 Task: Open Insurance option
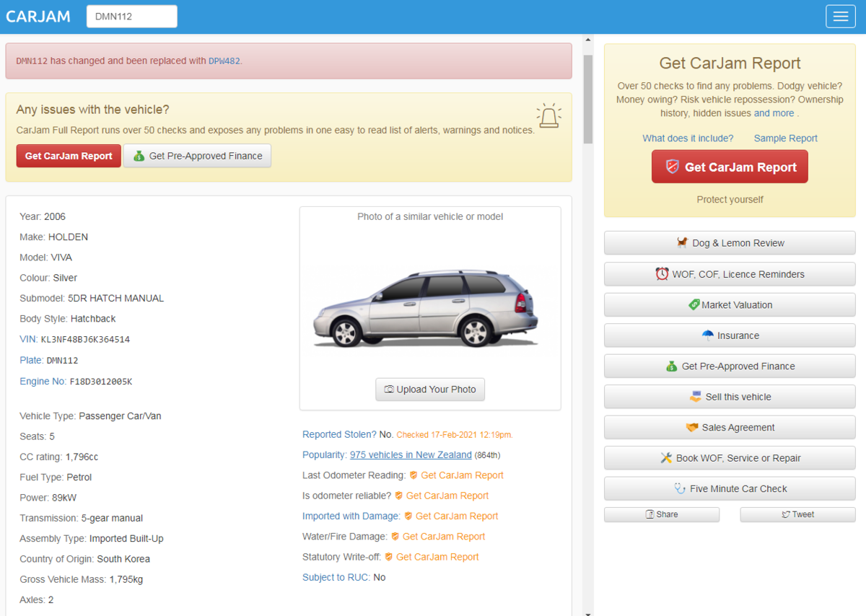click(x=730, y=335)
